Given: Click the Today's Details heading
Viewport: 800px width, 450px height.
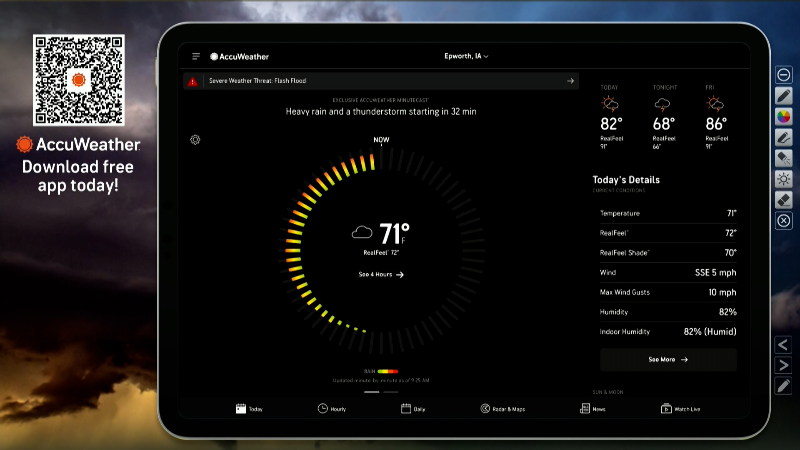Looking at the screenshot, I should [626, 180].
